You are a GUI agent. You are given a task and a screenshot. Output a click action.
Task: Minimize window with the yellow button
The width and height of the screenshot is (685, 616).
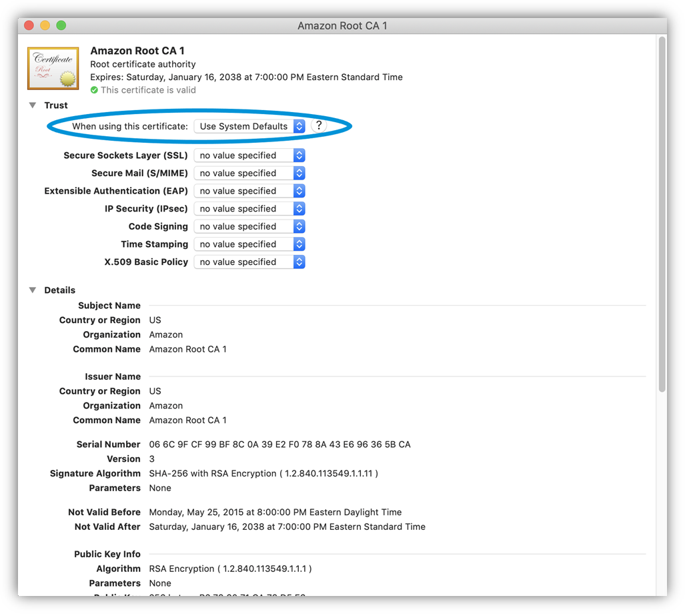[45, 25]
